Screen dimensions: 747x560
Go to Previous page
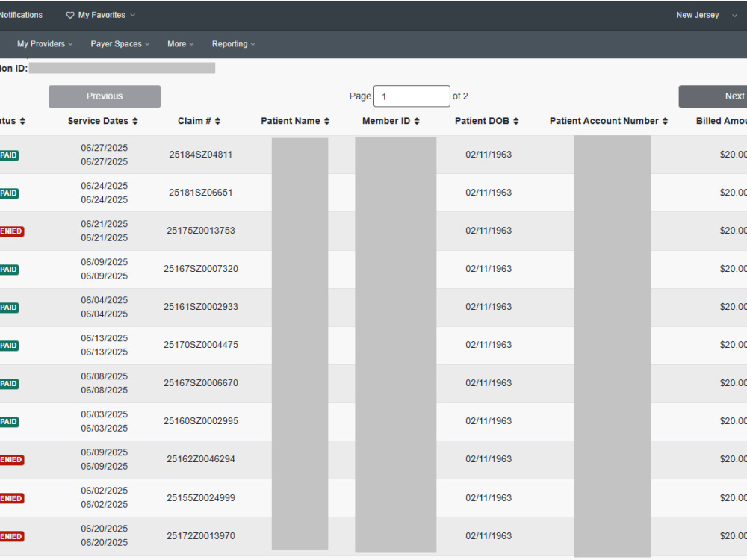pos(105,96)
